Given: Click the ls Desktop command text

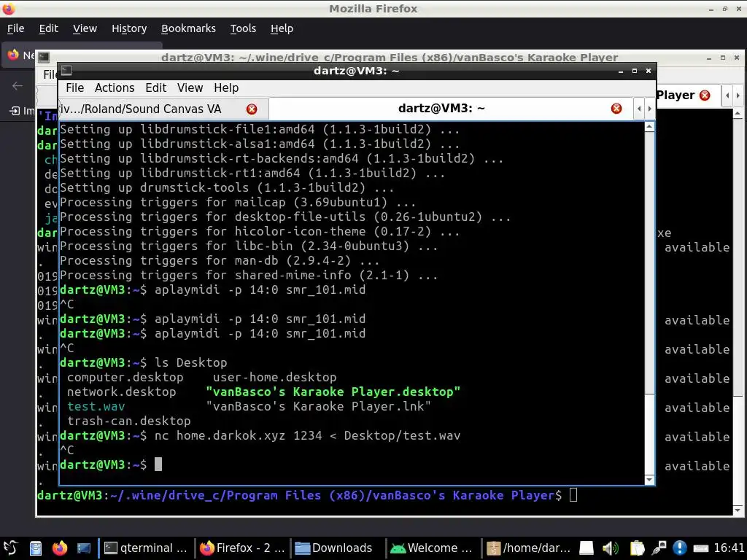Looking at the screenshot, I should click(190, 363).
